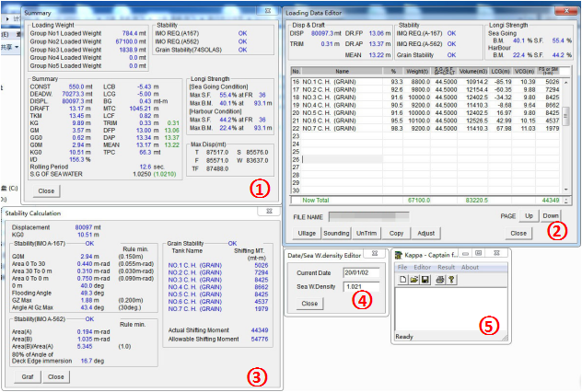The width and height of the screenshot is (582, 392).
Task: Click Close in Date/Sea W.density Editor
Action: pyautogui.click(x=309, y=304)
